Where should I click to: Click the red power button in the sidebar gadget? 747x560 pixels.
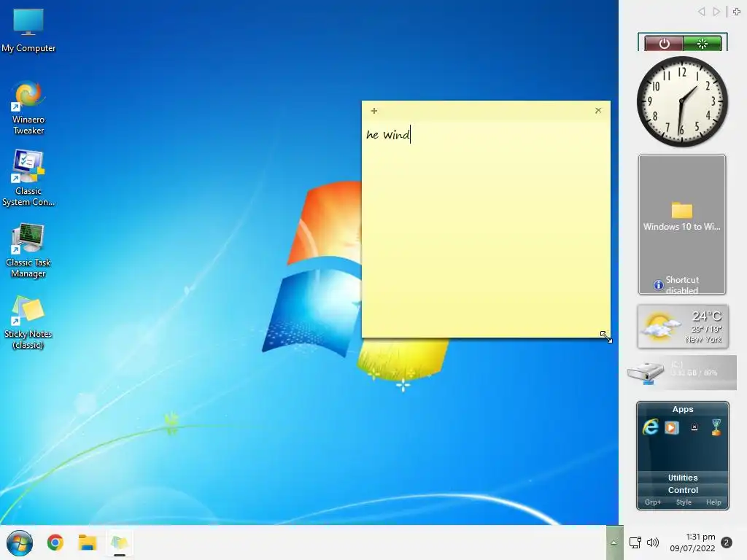[x=664, y=44]
